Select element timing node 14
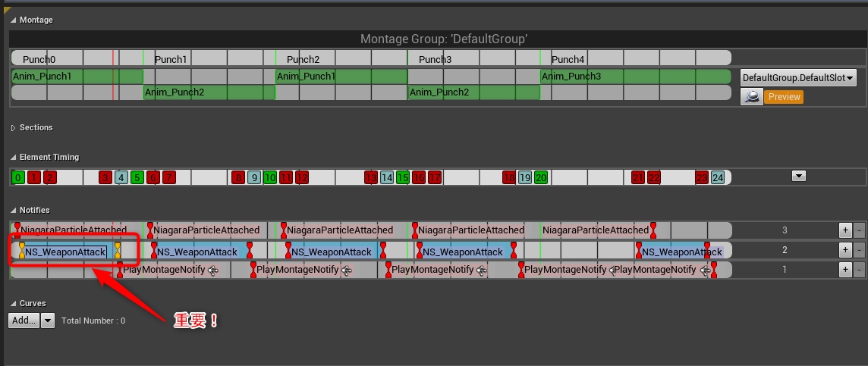Screen dimensions: 868x366 pos(387,177)
